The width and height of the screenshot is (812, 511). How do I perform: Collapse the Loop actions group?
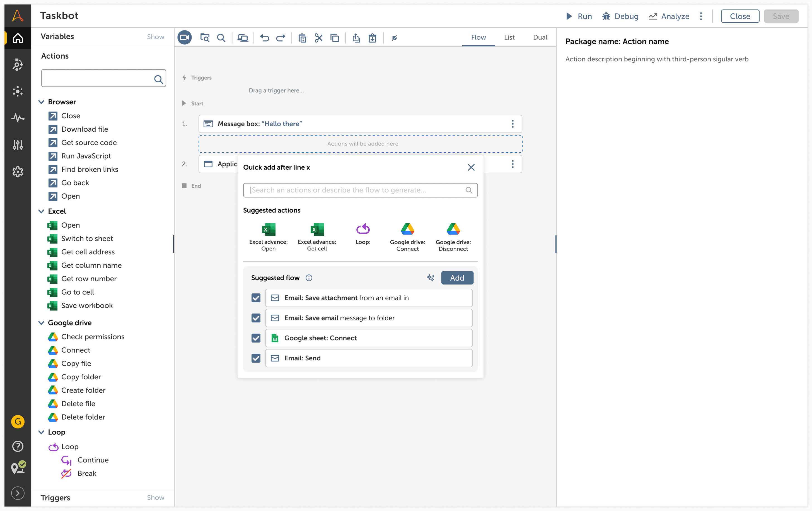point(41,432)
